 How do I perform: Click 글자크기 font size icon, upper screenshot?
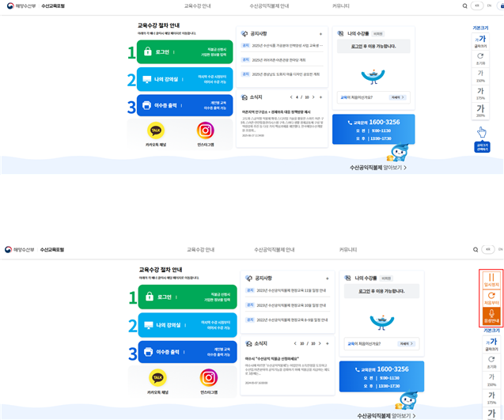(480, 41)
